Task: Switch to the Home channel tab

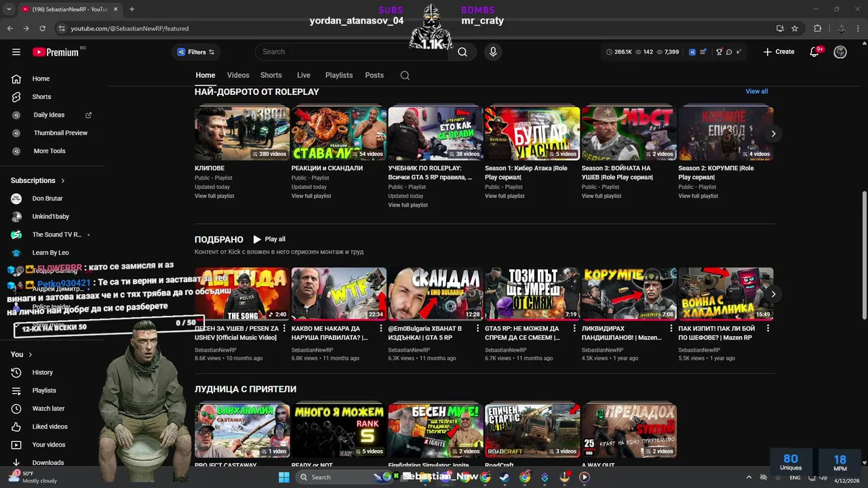Action: [x=205, y=75]
